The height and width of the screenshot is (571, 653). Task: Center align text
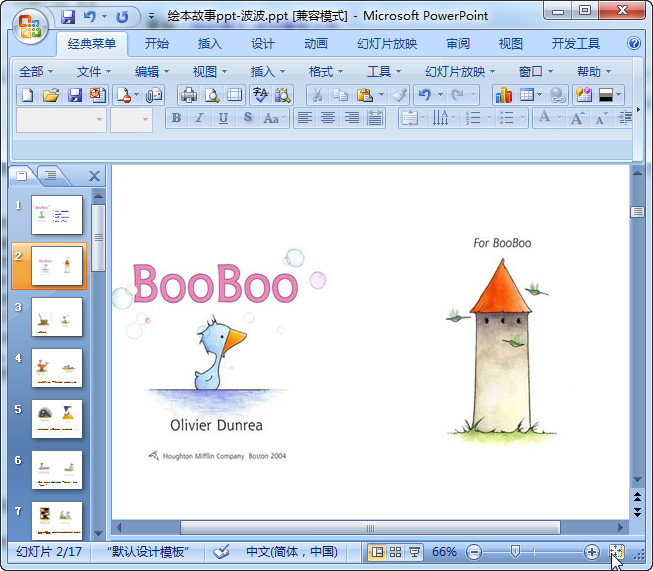tap(328, 118)
